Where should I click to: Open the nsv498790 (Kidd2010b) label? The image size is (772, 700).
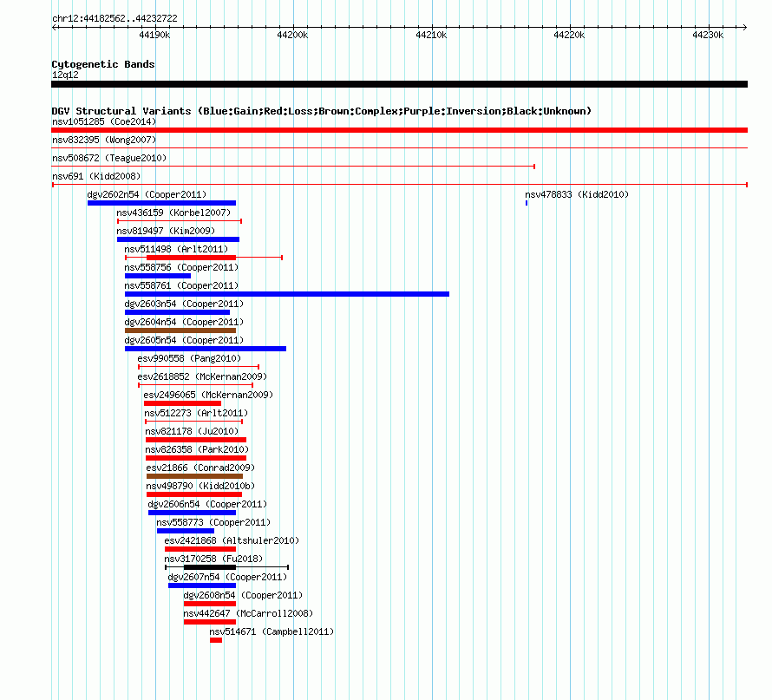coord(200,486)
